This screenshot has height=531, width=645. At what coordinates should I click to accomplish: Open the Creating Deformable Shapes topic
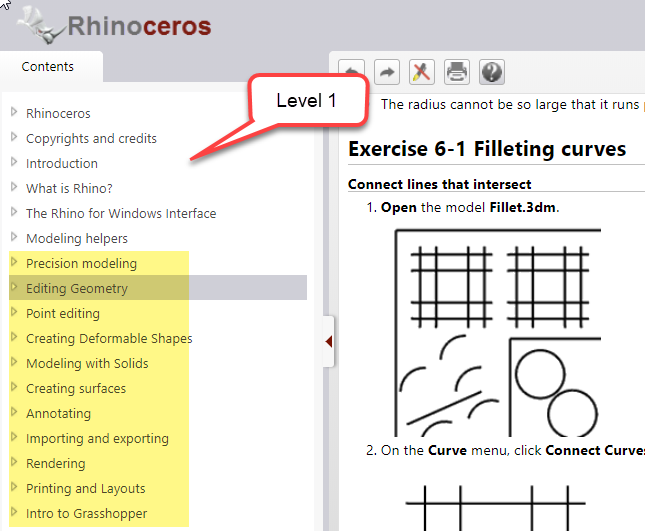109,339
